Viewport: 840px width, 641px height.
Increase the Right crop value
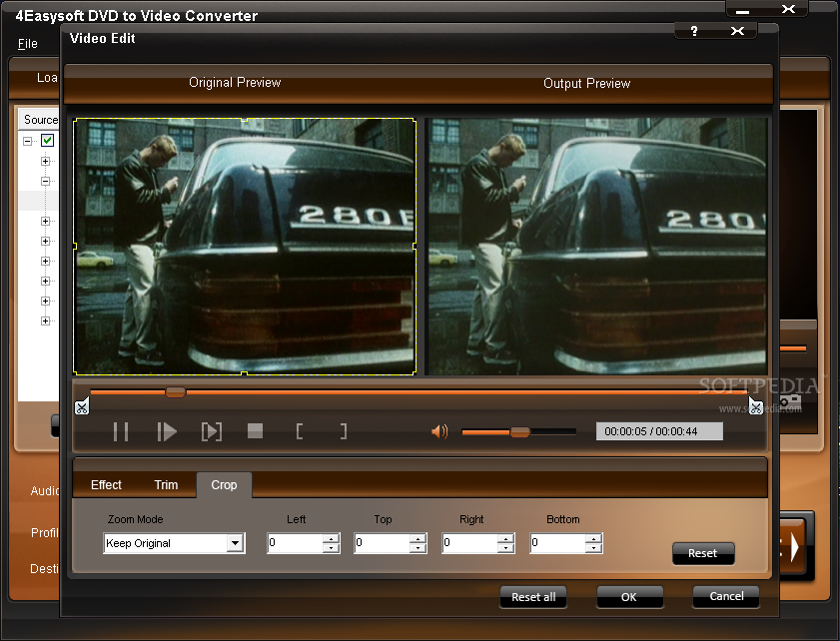click(x=505, y=539)
